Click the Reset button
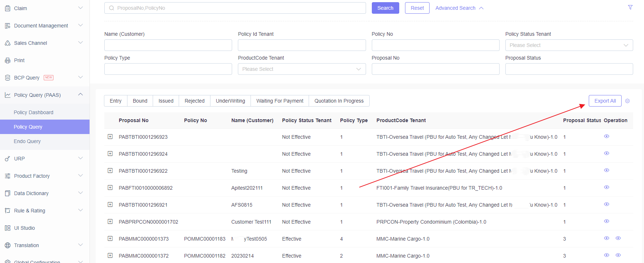This screenshot has height=263, width=644. (417, 8)
